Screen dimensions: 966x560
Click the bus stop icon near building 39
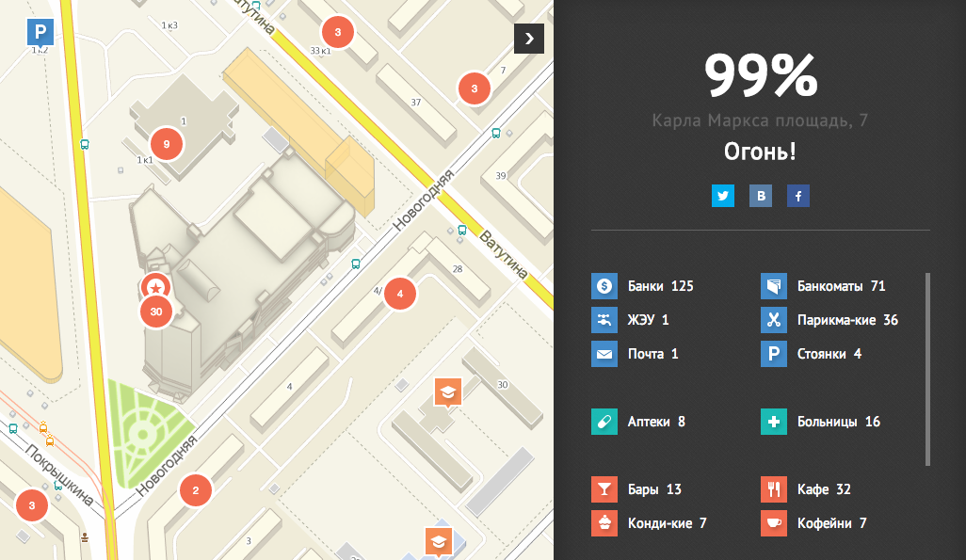[496, 133]
